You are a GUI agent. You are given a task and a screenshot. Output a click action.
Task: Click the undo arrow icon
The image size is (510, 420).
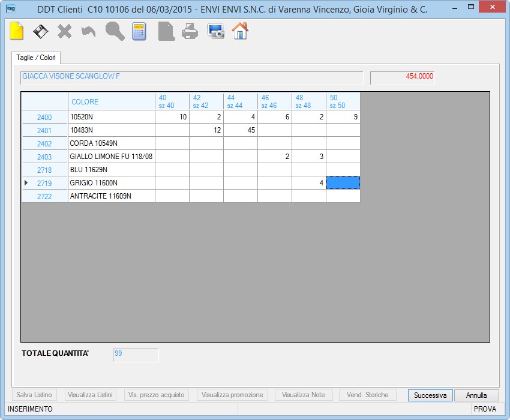point(88,32)
